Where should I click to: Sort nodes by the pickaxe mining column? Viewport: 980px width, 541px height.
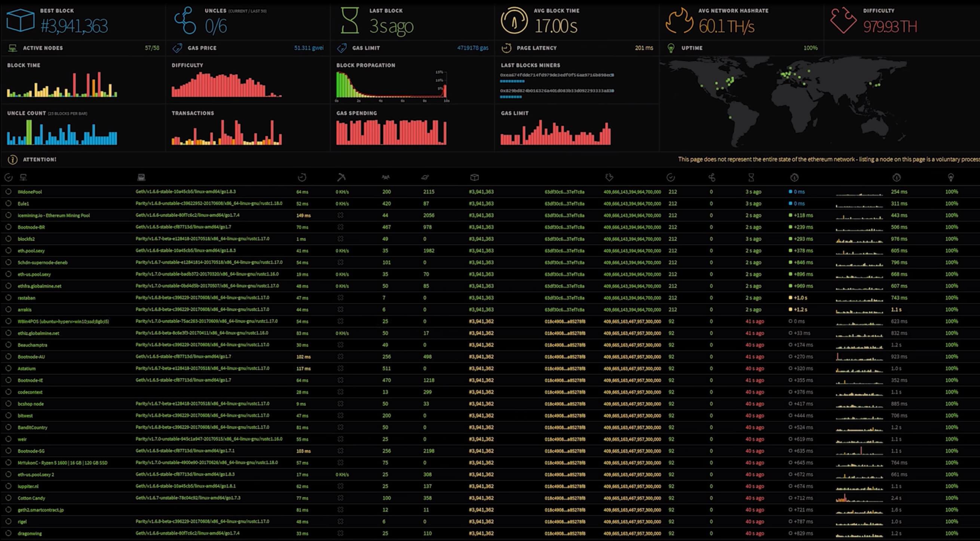(341, 177)
